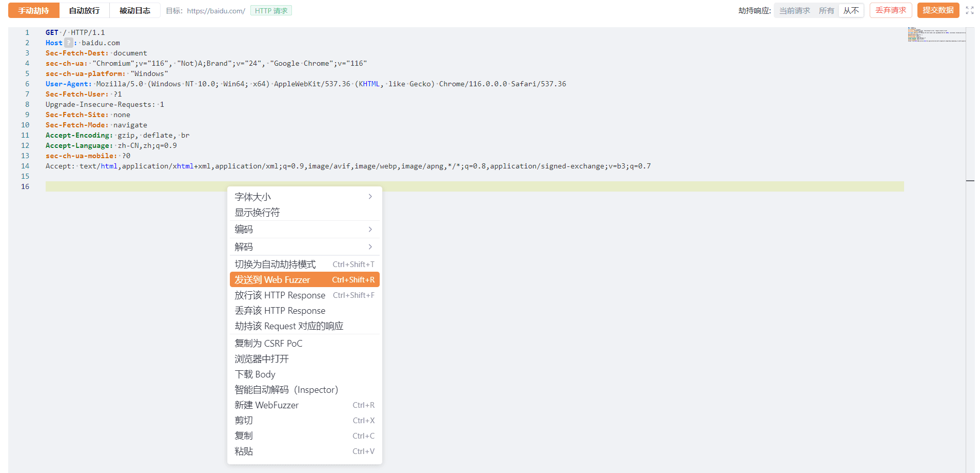Select 从不 hijack response option
The height and width of the screenshot is (473, 980).
(x=851, y=11)
